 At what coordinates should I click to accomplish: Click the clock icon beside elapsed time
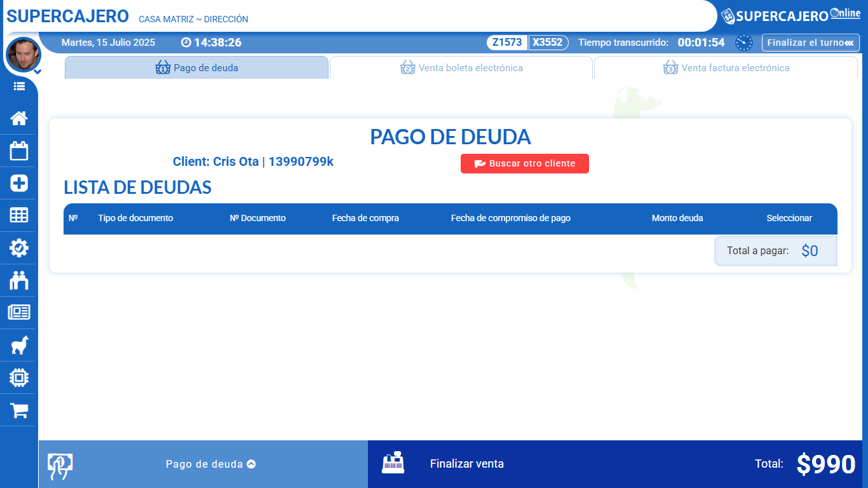point(744,43)
